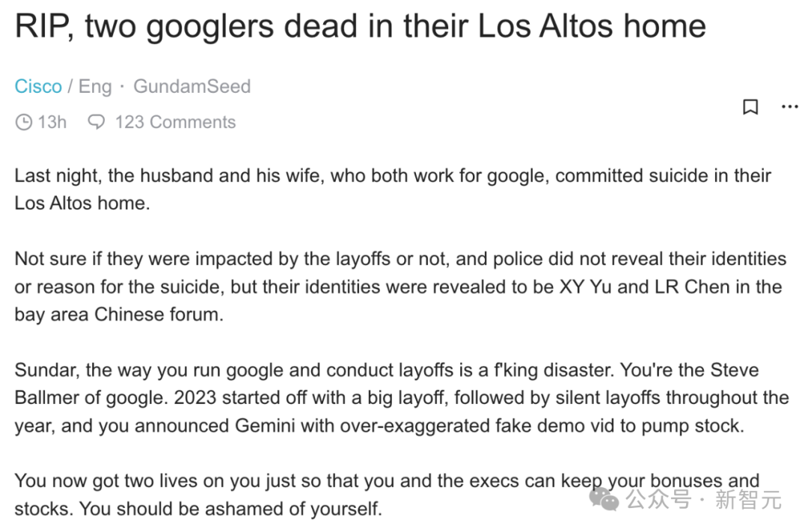808x532 pixels.
Task: Click the post title about two googlers
Action: click(360, 26)
